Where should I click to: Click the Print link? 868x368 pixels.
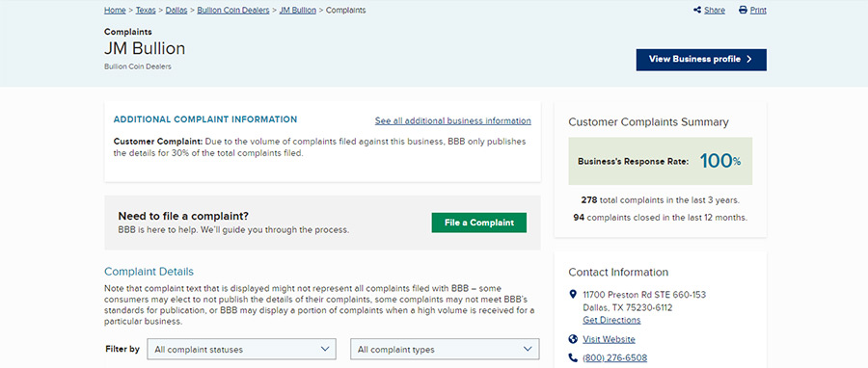click(x=758, y=10)
